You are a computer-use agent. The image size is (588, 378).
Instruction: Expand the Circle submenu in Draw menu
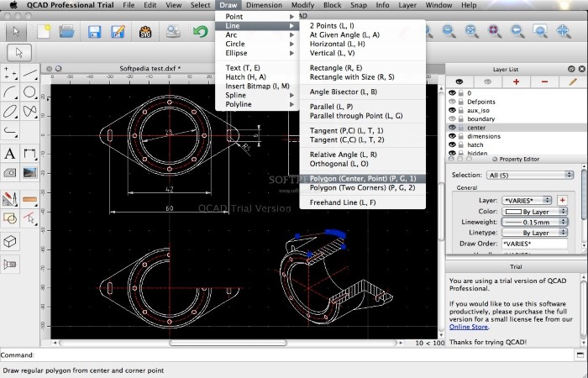point(257,44)
